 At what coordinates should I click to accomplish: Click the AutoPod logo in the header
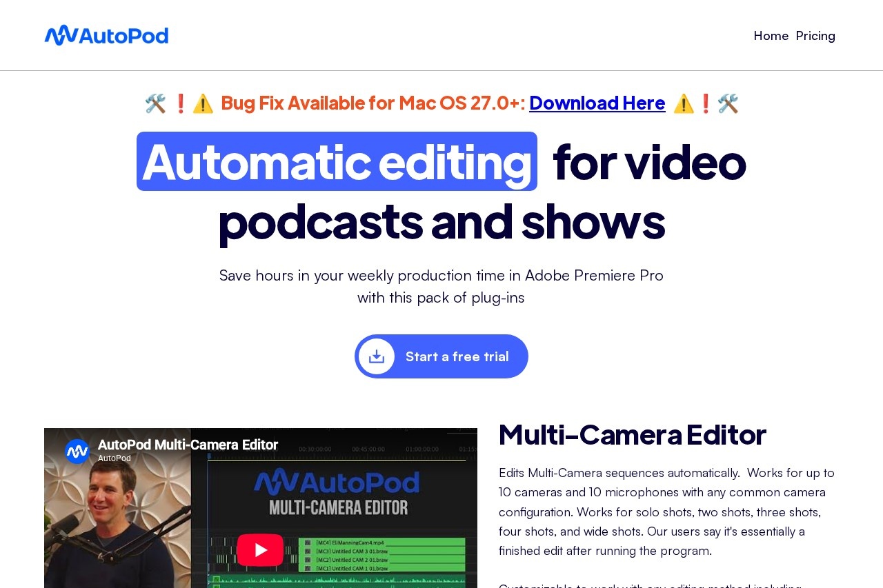click(106, 35)
